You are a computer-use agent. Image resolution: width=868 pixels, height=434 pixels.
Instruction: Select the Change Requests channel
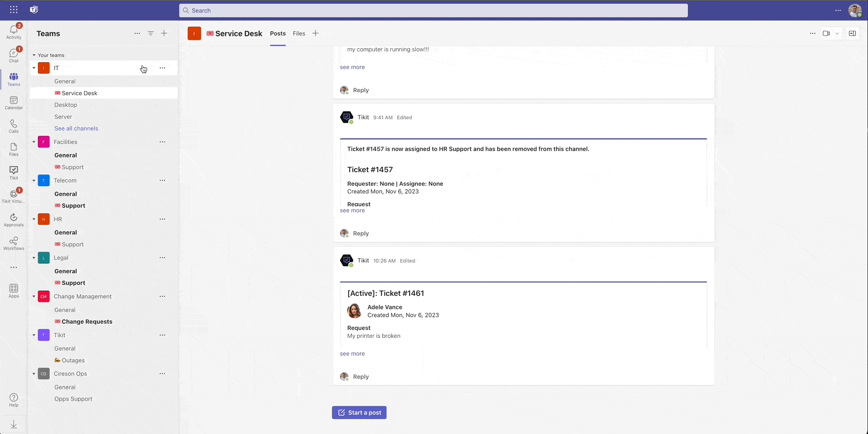[x=87, y=322]
